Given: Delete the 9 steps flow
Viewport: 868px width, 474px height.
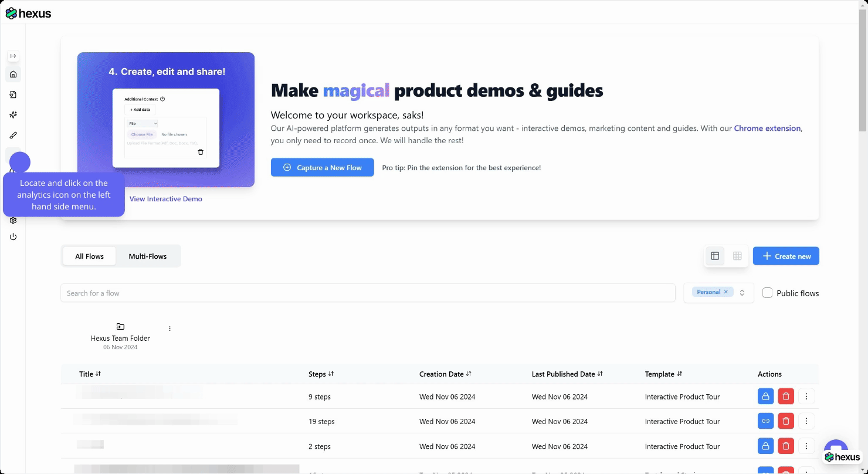Looking at the screenshot, I should 786,397.
